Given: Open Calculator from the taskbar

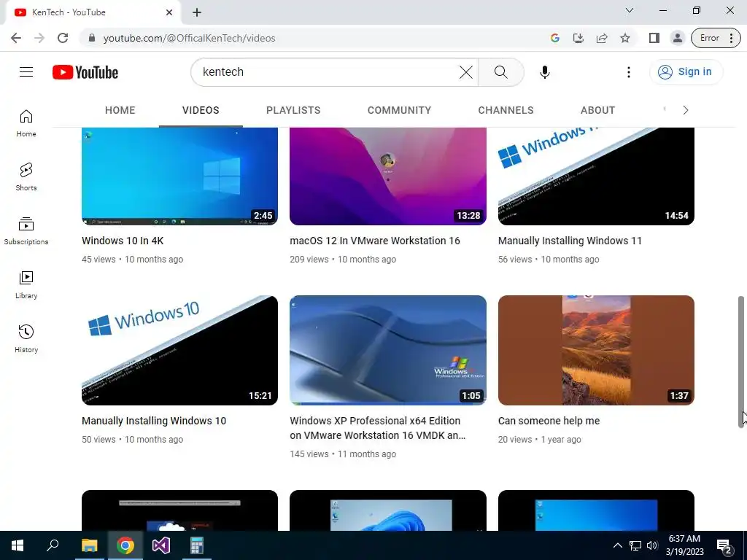Looking at the screenshot, I should pos(196,545).
